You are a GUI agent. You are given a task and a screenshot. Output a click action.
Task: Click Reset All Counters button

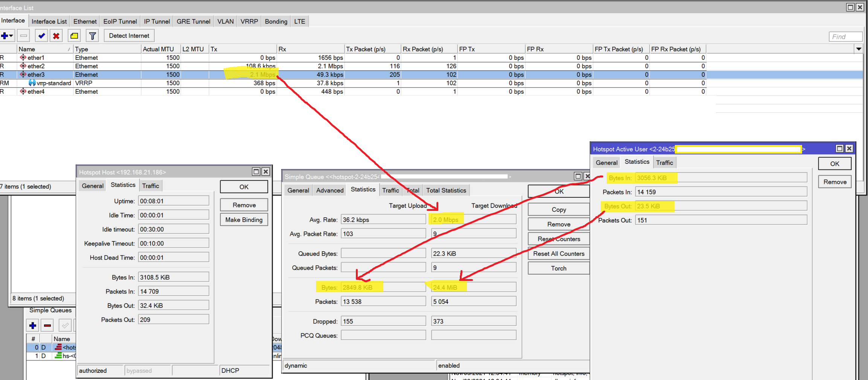[559, 253]
